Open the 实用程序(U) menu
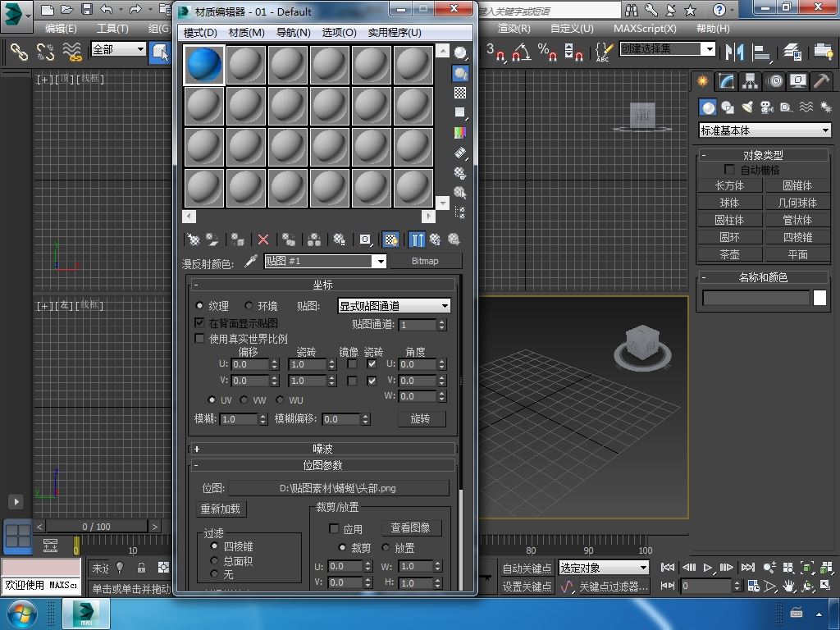This screenshot has width=840, height=630. (x=395, y=32)
